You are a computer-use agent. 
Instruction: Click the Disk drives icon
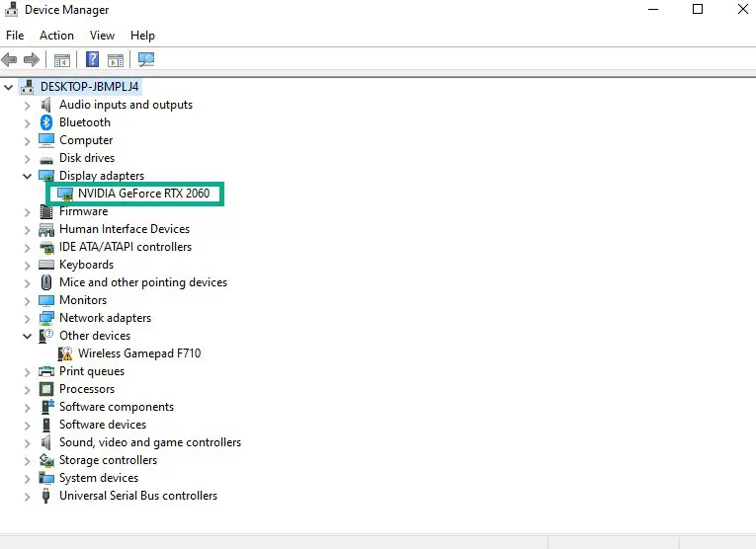pos(46,159)
